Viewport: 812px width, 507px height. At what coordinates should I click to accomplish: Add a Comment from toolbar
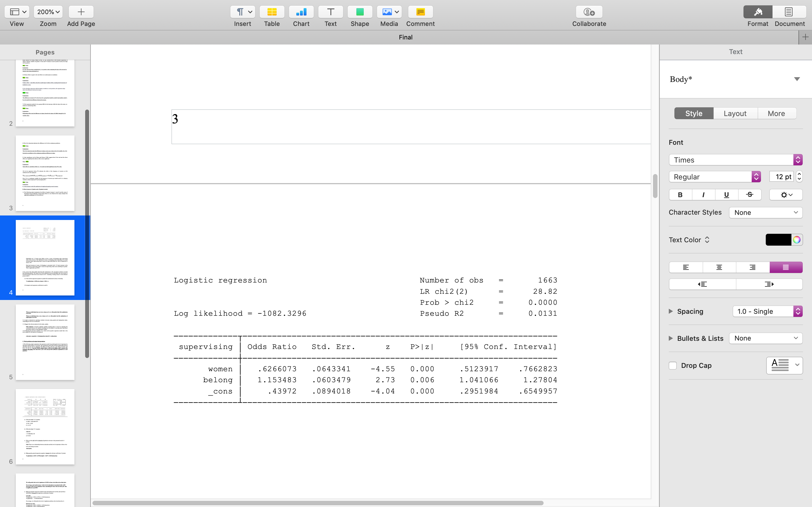420,12
